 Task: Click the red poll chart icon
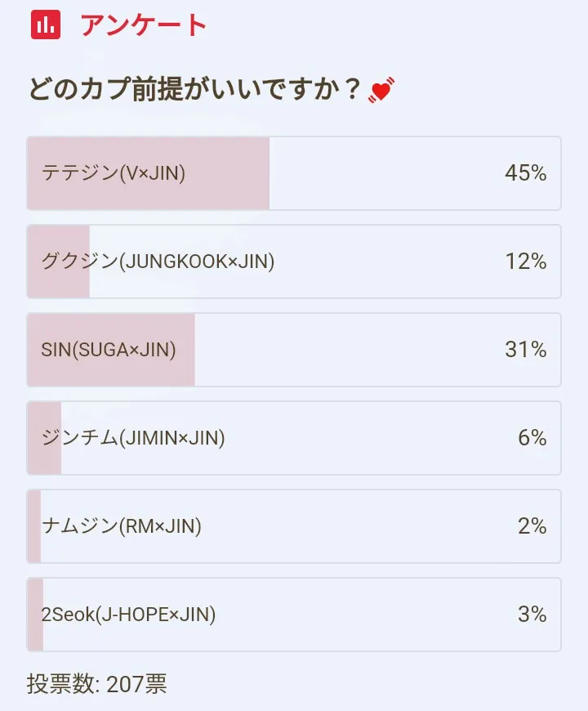[x=46, y=25]
